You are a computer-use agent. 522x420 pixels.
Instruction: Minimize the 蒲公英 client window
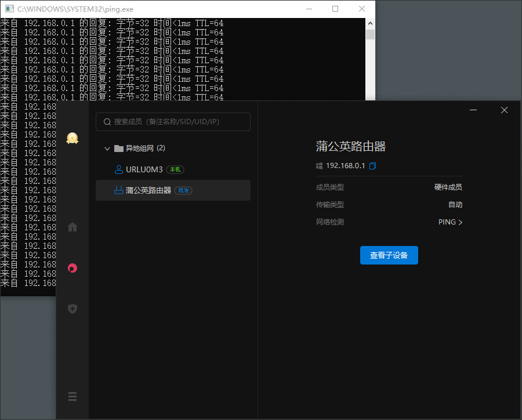(x=473, y=110)
